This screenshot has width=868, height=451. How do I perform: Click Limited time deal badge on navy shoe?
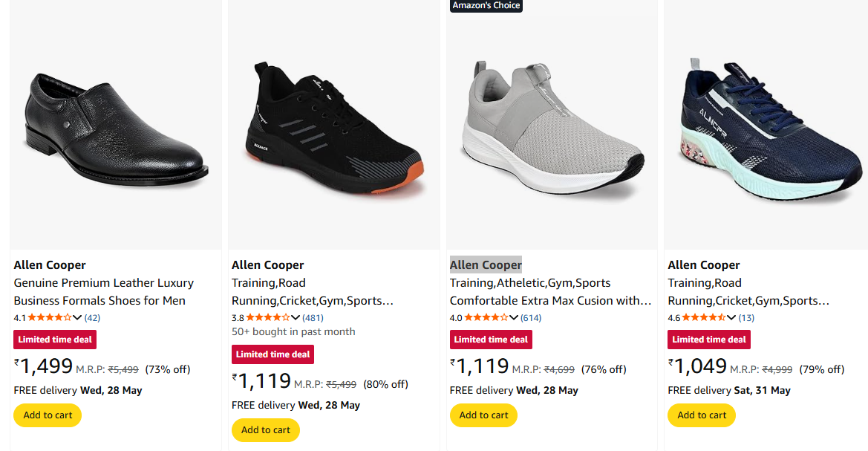[709, 340]
